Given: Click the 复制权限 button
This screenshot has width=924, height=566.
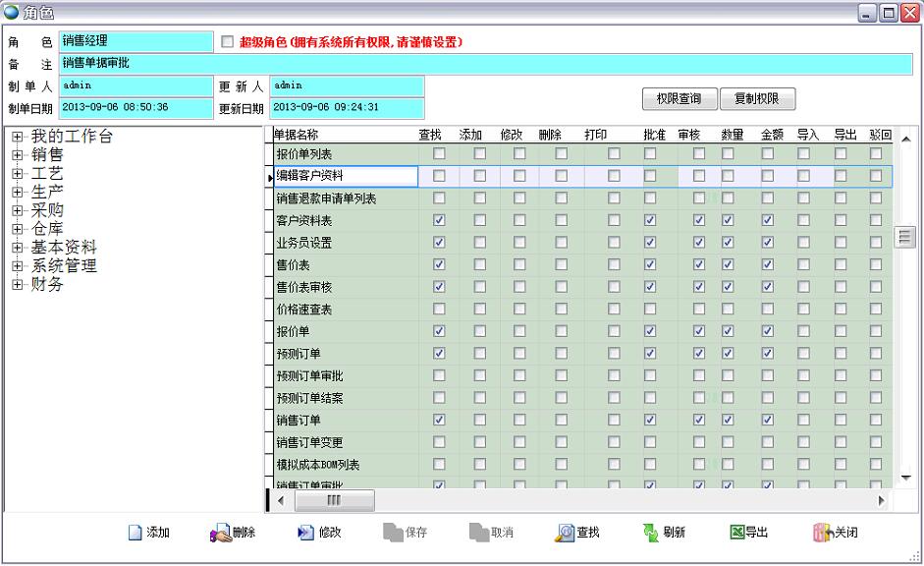Looking at the screenshot, I should [x=757, y=99].
